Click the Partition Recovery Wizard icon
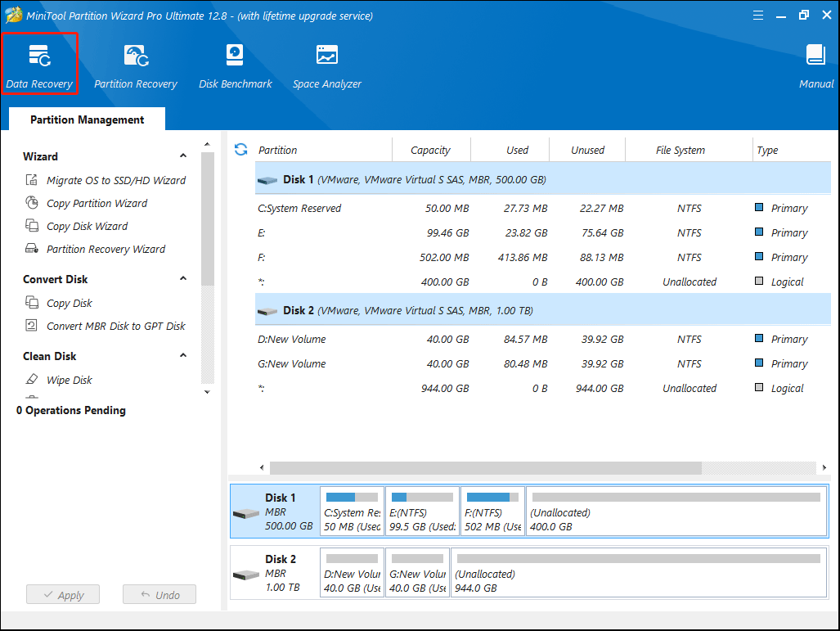 click(32, 249)
